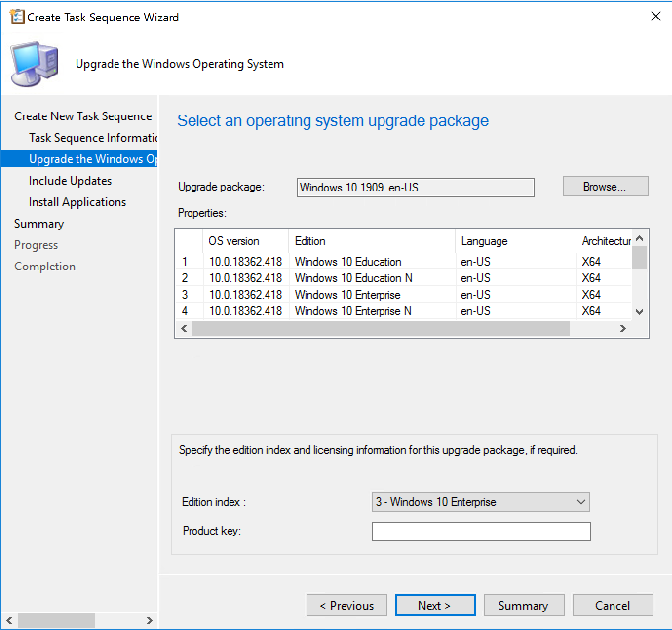
Task: Proceed with the Next button
Action: point(435,606)
